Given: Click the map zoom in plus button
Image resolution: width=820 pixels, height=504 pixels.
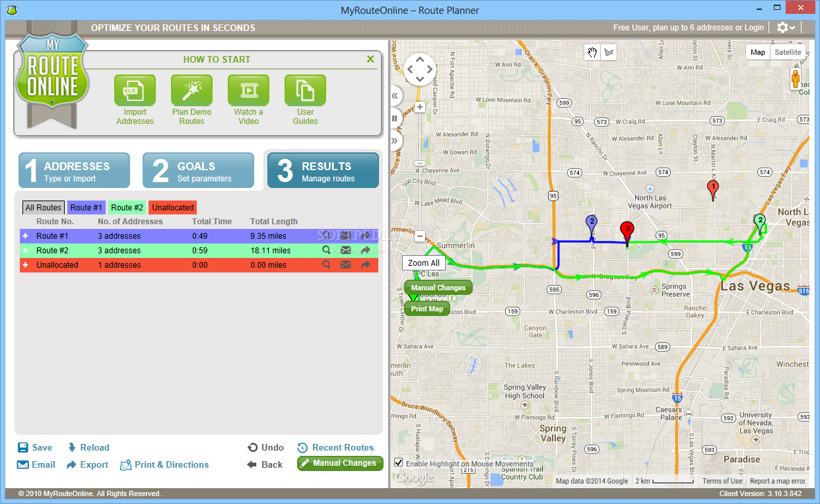Looking at the screenshot, I should click(420, 106).
